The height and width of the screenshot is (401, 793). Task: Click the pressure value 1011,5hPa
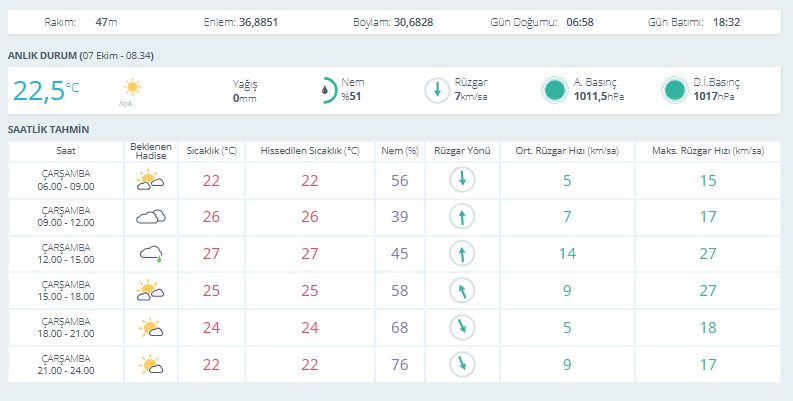click(599, 96)
